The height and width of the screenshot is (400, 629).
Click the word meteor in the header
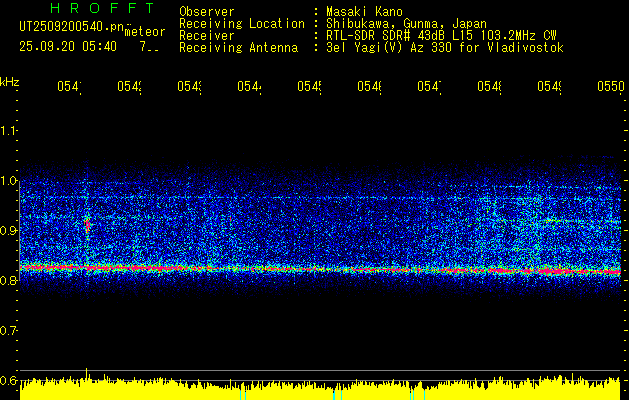145,32
